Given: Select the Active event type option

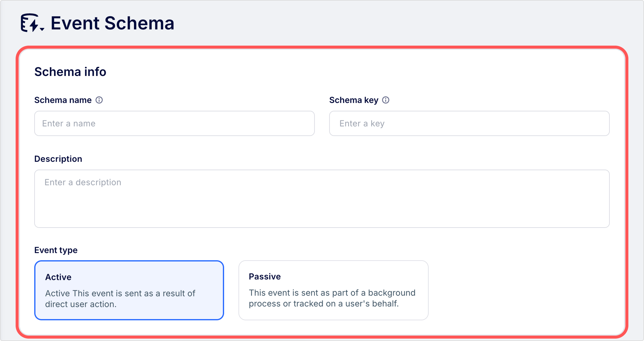Looking at the screenshot, I should [129, 290].
